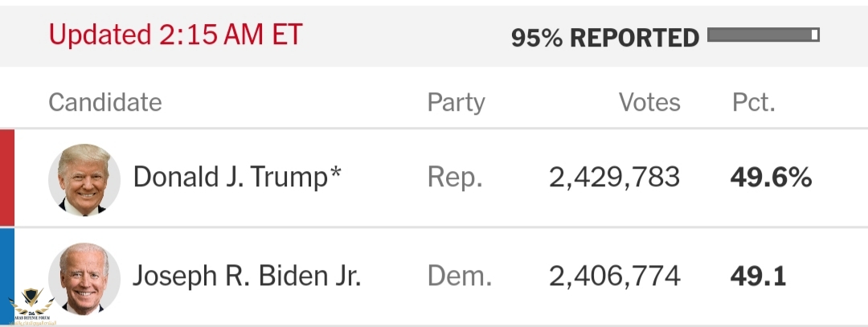The height and width of the screenshot is (327, 868).
Task: Select the 2,406,774 vote count
Action: pos(615,276)
